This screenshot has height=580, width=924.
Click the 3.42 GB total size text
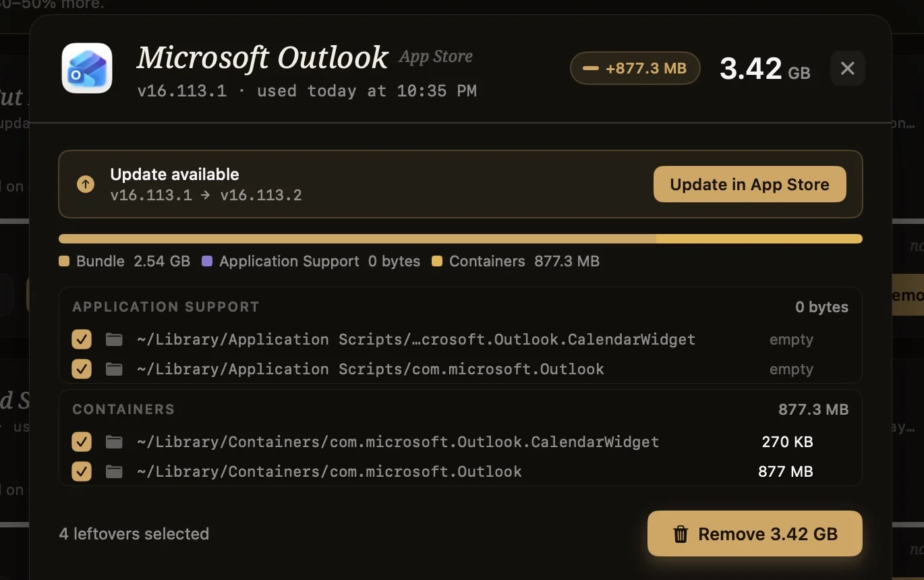click(765, 68)
